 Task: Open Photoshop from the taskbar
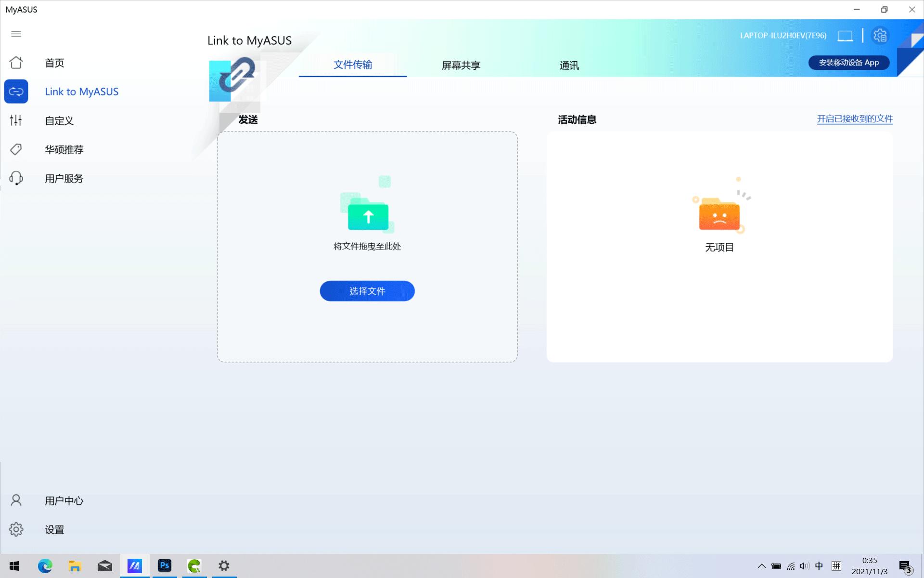pyautogui.click(x=165, y=565)
